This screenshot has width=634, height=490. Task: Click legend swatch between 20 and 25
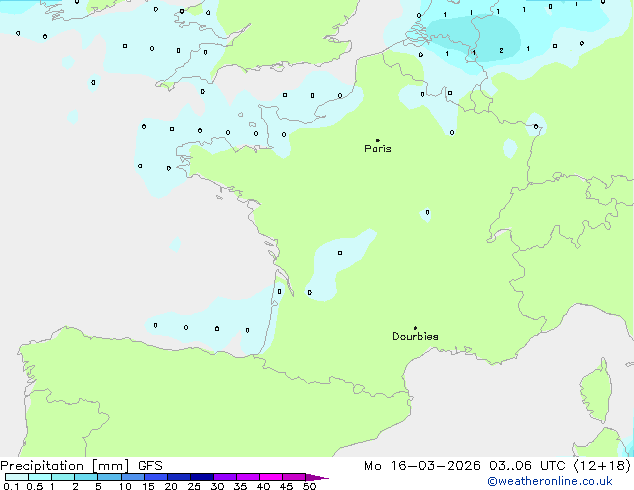(179, 477)
